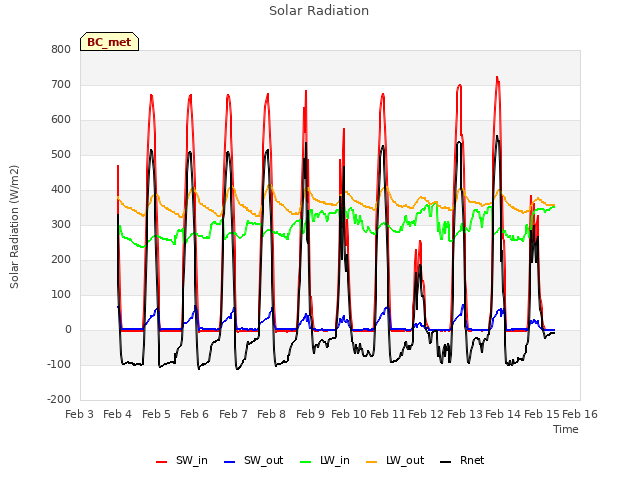640x480 pixels.
Task: Click the Feb 12 axis label
Action: pyautogui.click(x=426, y=414)
